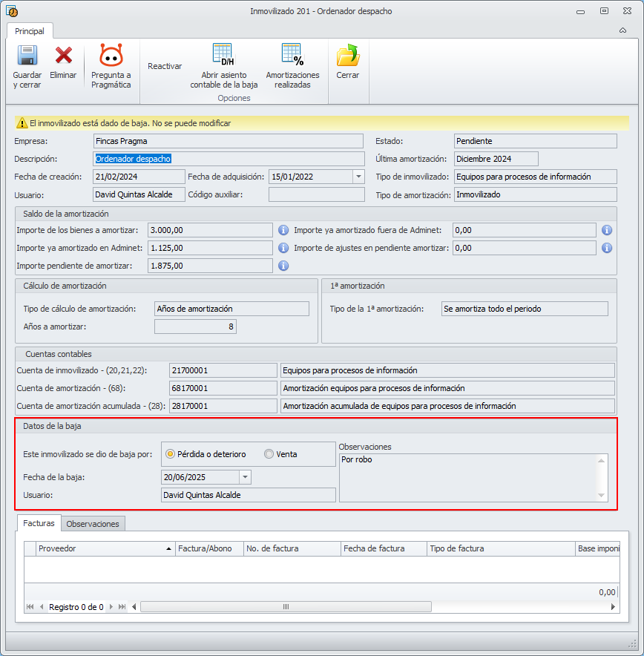
Task: Click the Fecha de factura column header
Action: click(x=384, y=548)
